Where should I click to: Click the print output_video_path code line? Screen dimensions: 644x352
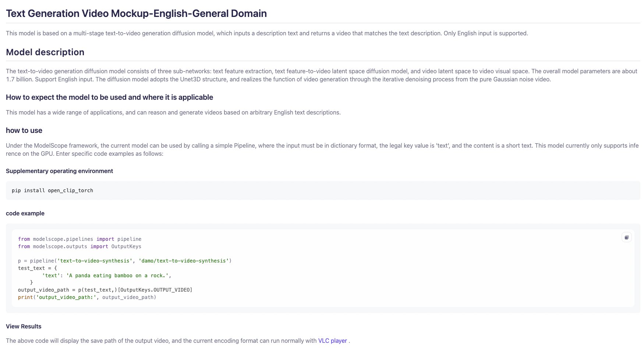click(x=87, y=297)
